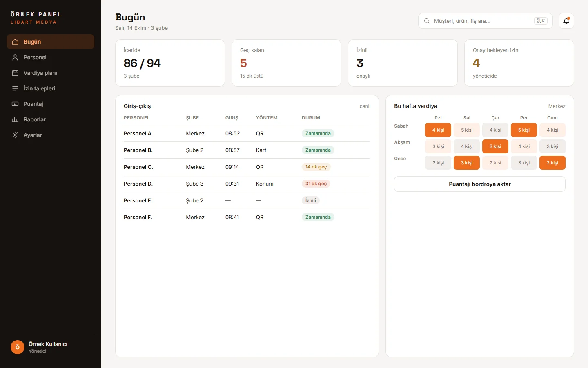The image size is (588, 368).
Task: Click the canlı label in Giriş-çıkış panel
Action: pos(365,106)
